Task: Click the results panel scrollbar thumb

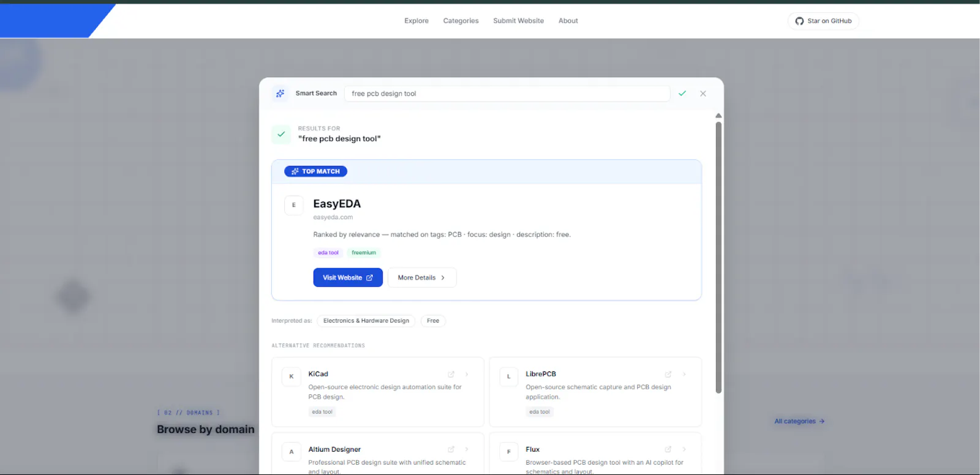Action: 718,257
